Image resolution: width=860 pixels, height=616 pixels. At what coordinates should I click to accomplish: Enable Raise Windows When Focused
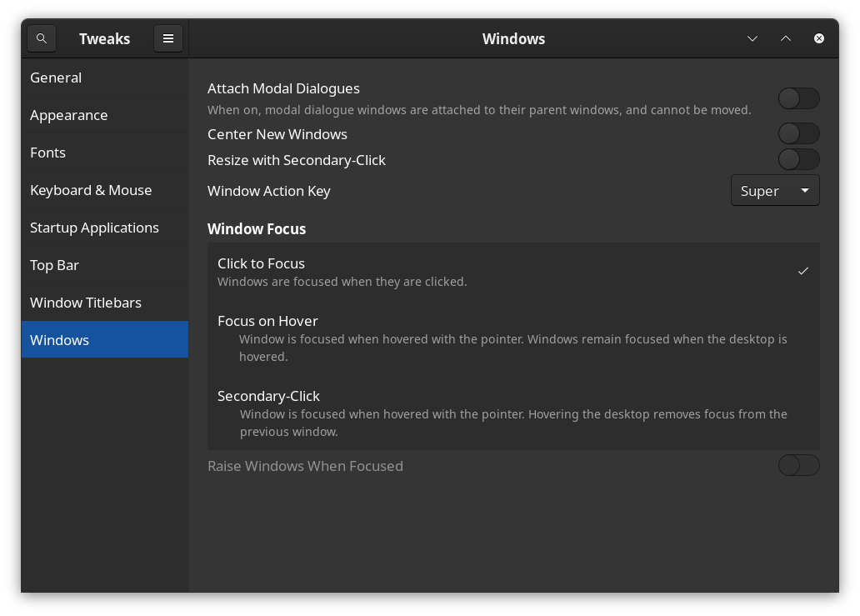click(798, 465)
